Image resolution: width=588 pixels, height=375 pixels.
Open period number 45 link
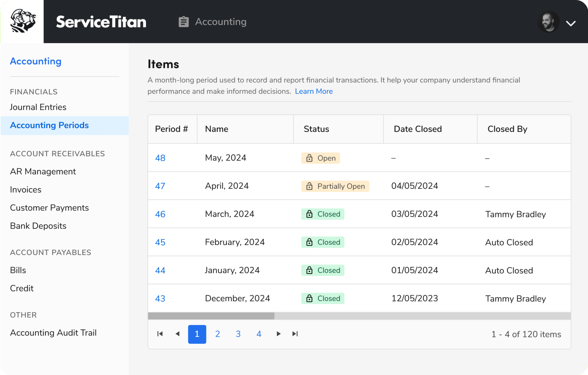pos(160,242)
